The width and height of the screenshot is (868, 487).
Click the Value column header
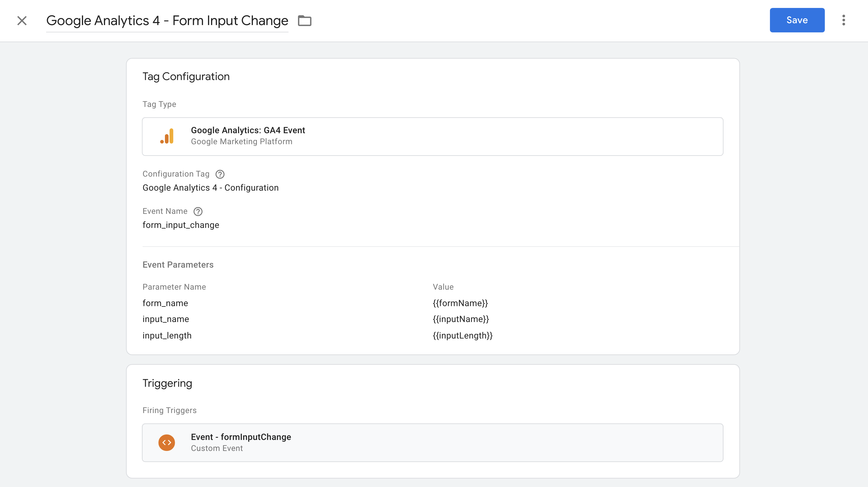(x=443, y=287)
